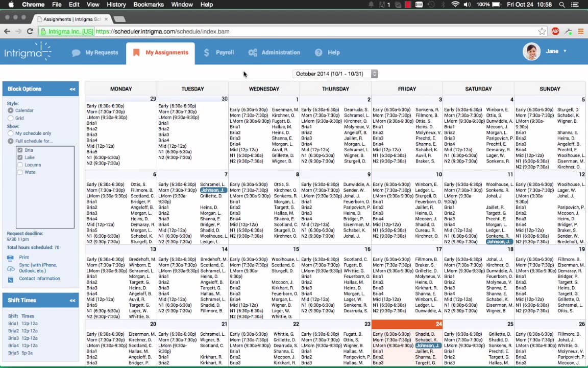Open the Help tab

tap(327, 53)
